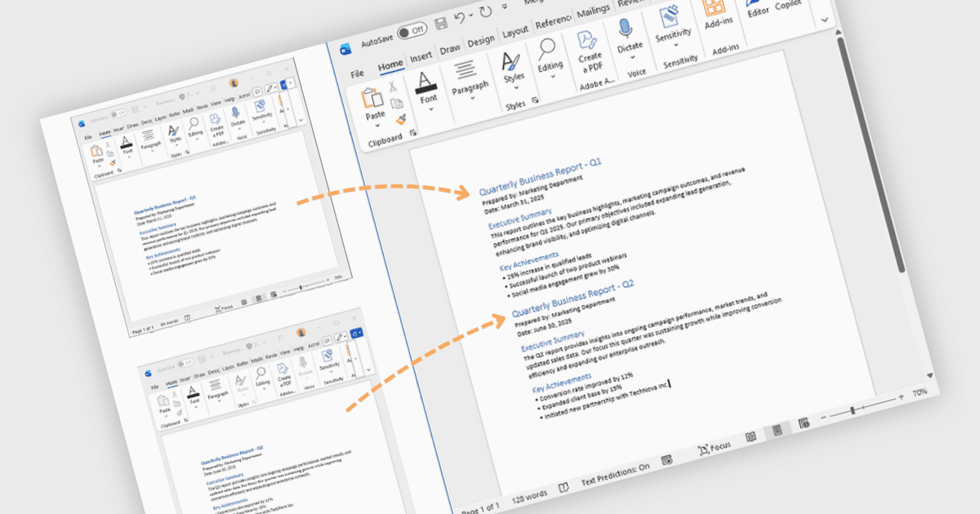Click the Font icon in large window
This screenshot has height=514, width=980.
click(x=425, y=82)
